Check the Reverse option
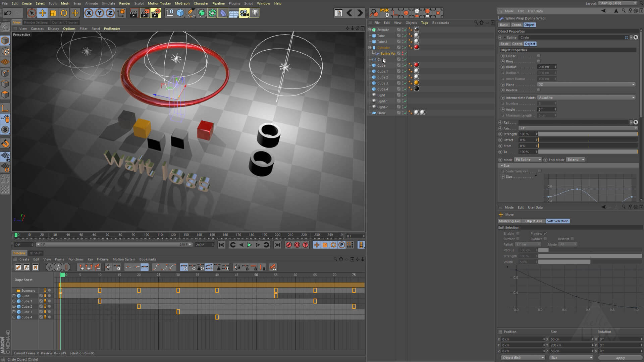This screenshot has height=362, width=644. [539, 90]
